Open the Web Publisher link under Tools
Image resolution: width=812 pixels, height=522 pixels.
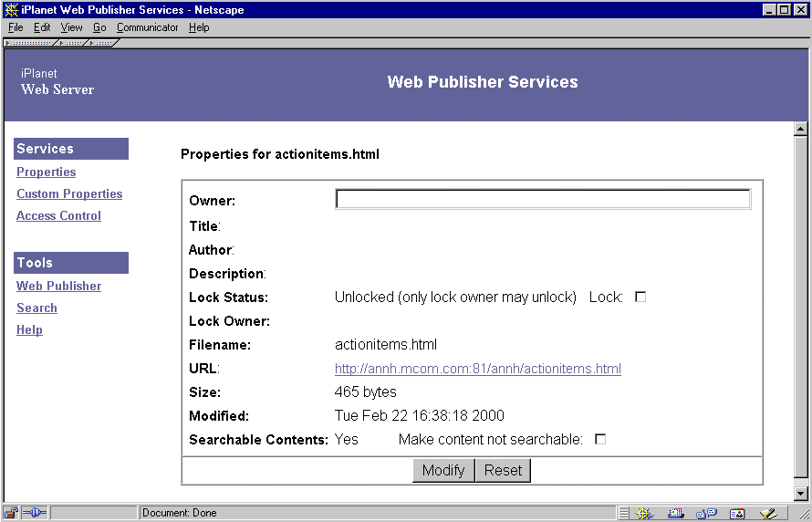pos(58,286)
